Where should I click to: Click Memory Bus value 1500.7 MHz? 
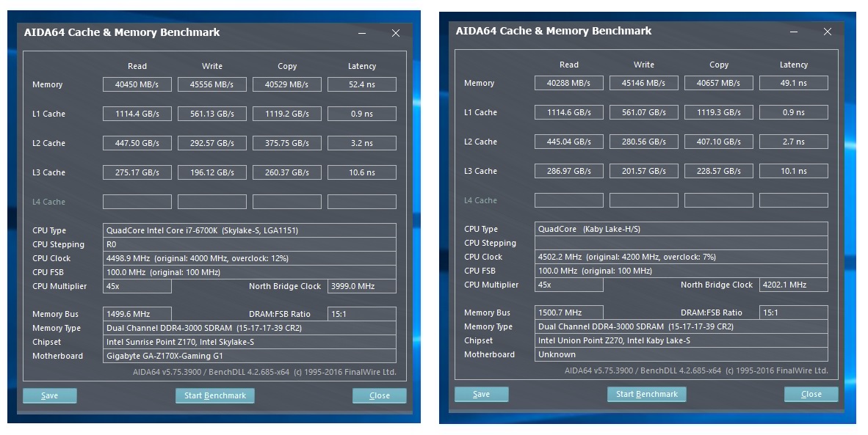(x=569, y=312)
